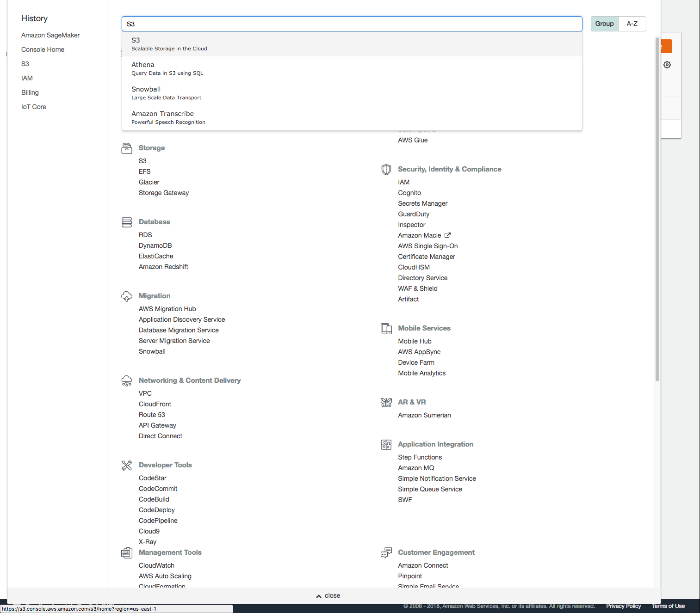The width and height of the screenshot is (700, 613).
Task: Collapse services menu with close chevron
Action: [x=328, y=596]
